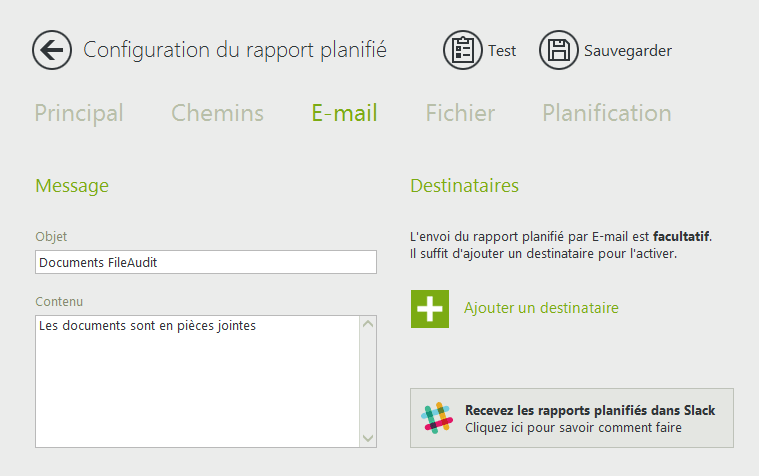Click the Contenu vertical scrollbar track
This screenshot has height=476, width=759.
coord(368,381)
